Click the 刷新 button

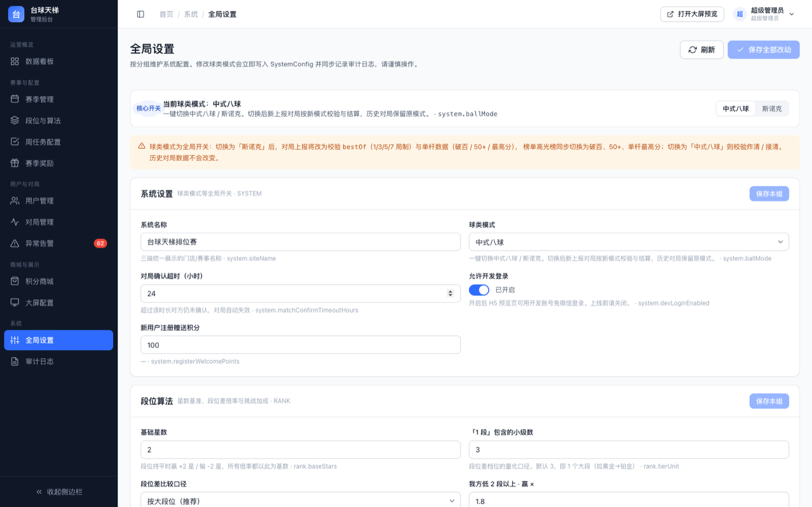tap(702, 50)
